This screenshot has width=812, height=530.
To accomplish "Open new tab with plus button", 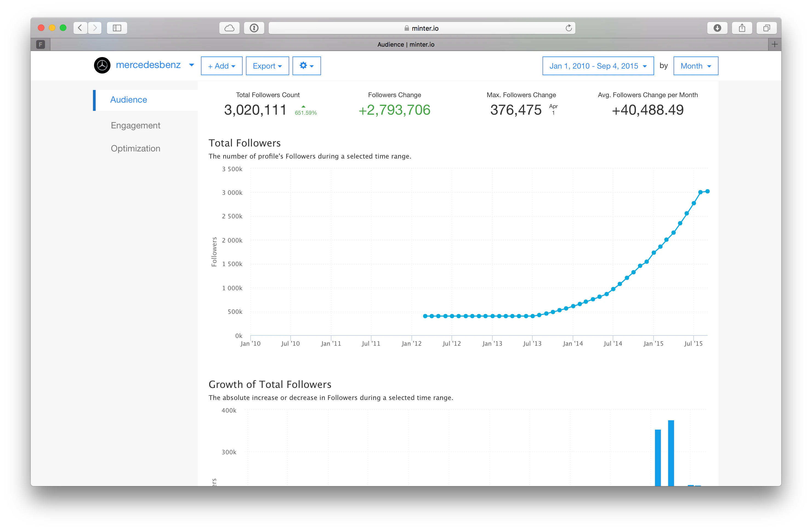I will click(774, 44).
